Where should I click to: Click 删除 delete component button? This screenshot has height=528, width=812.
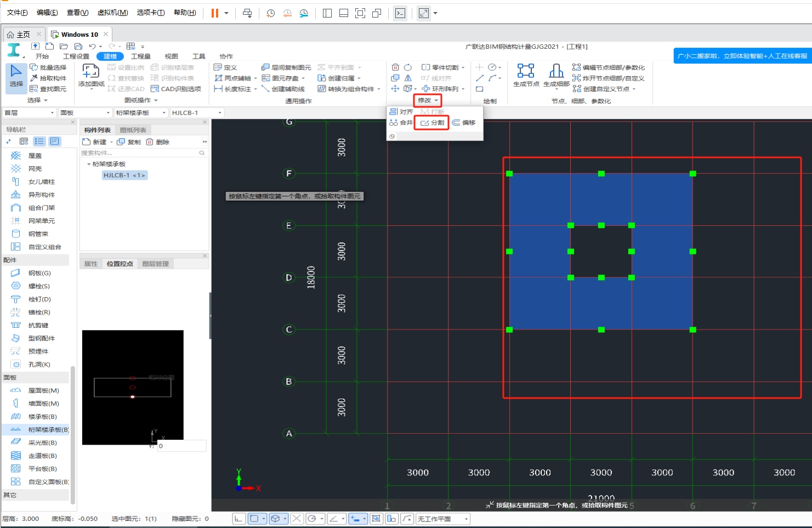[x=158, y=142]
